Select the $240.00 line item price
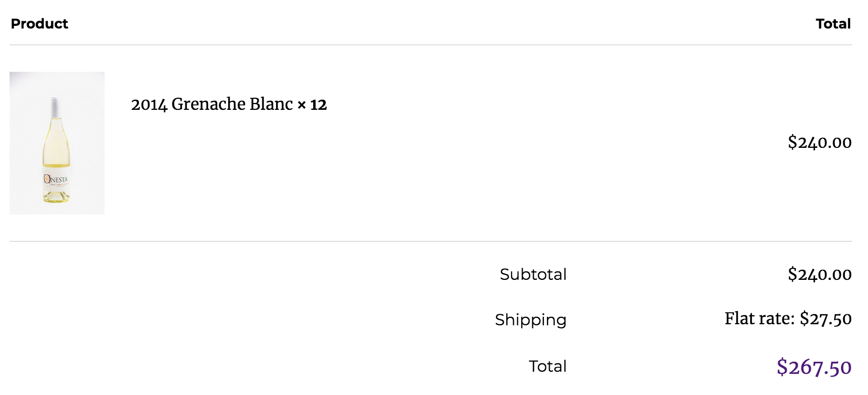This screenshot has width=868, height=395. pyautogui.click(x=819, y=142)
